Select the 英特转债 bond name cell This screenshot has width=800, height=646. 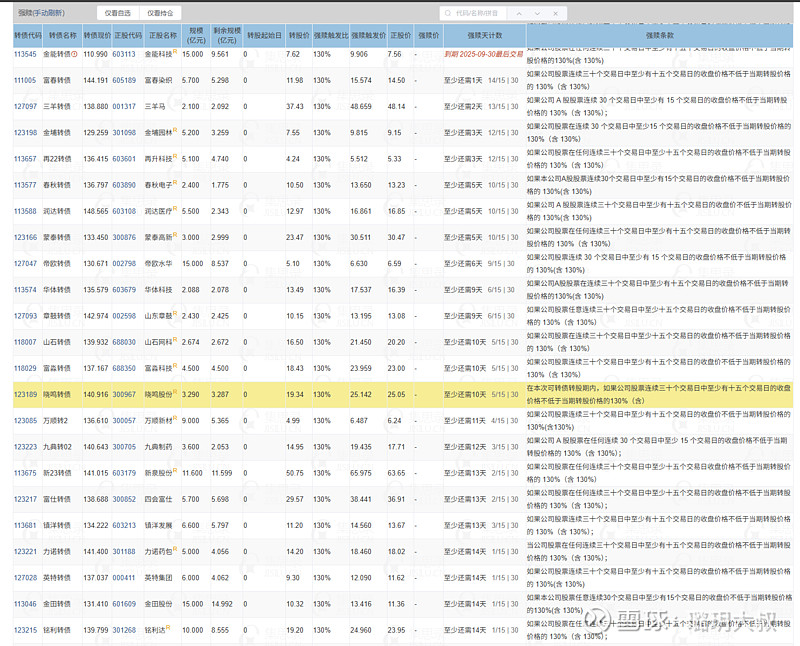[x=57, y=578]
